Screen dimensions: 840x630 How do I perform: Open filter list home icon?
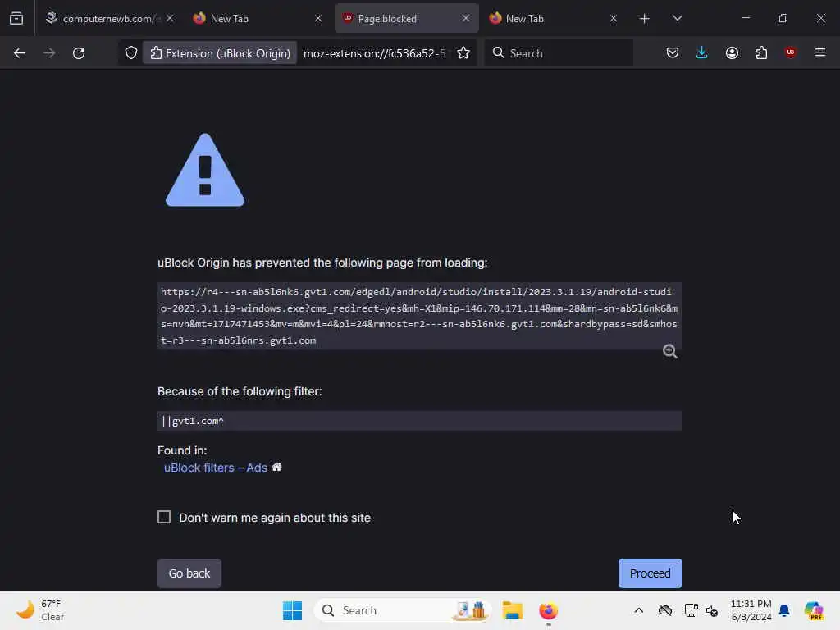tap(276, 467)
